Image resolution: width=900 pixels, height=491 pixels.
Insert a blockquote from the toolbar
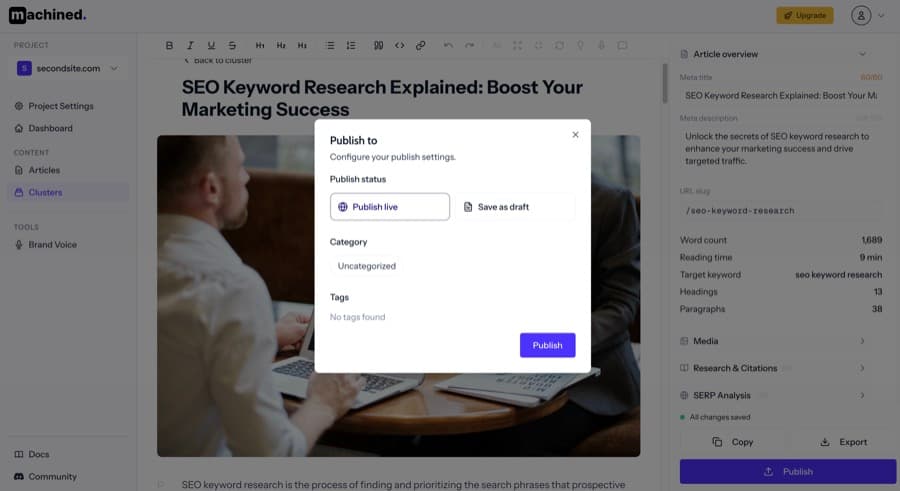[x=378, y=45]
